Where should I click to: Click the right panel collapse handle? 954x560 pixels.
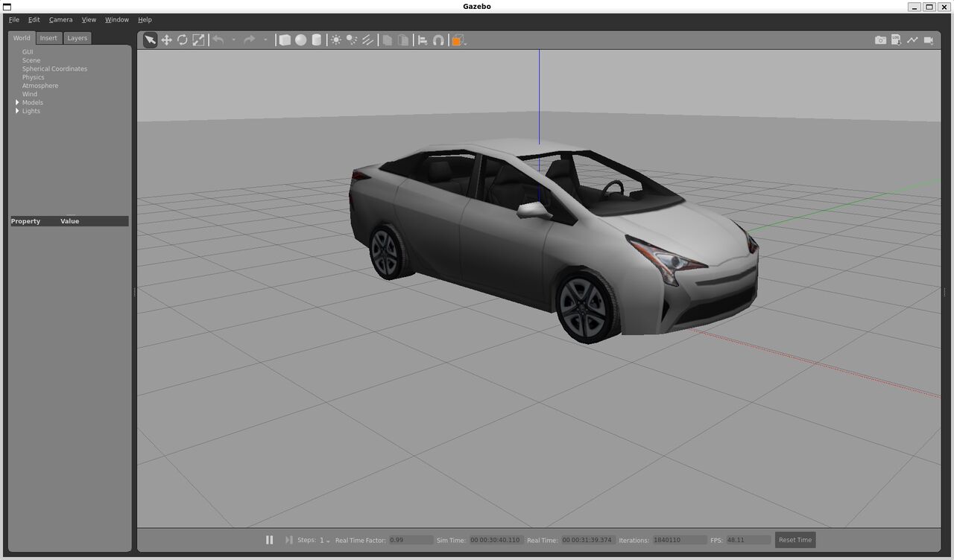point(944,293)
